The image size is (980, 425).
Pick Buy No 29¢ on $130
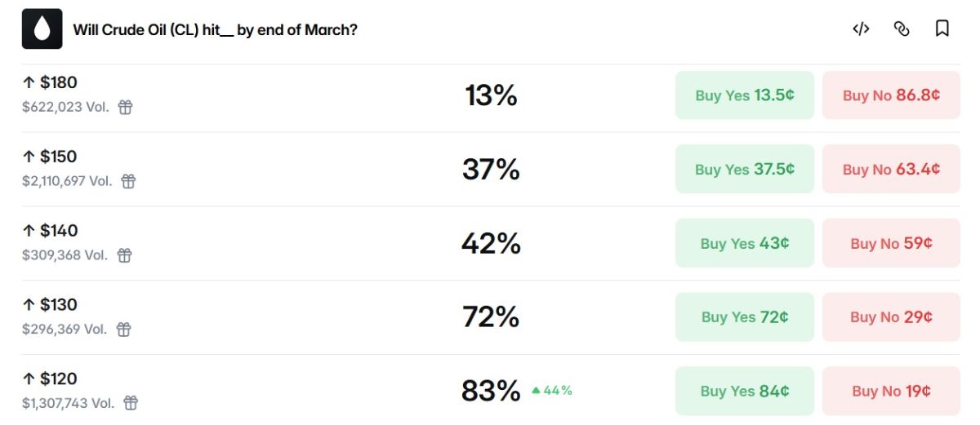coord(891,317)
